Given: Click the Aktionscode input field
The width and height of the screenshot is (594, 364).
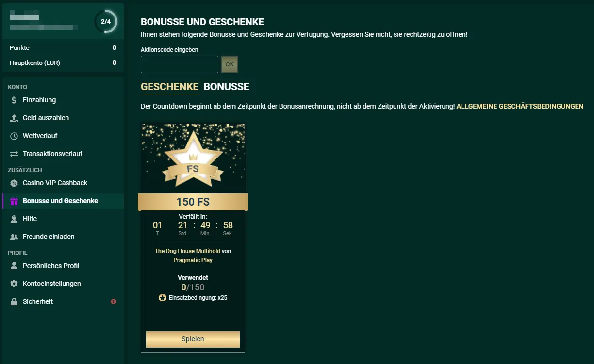Looking at the screenshot, I should pyautogui.click(x=180, y=64).
